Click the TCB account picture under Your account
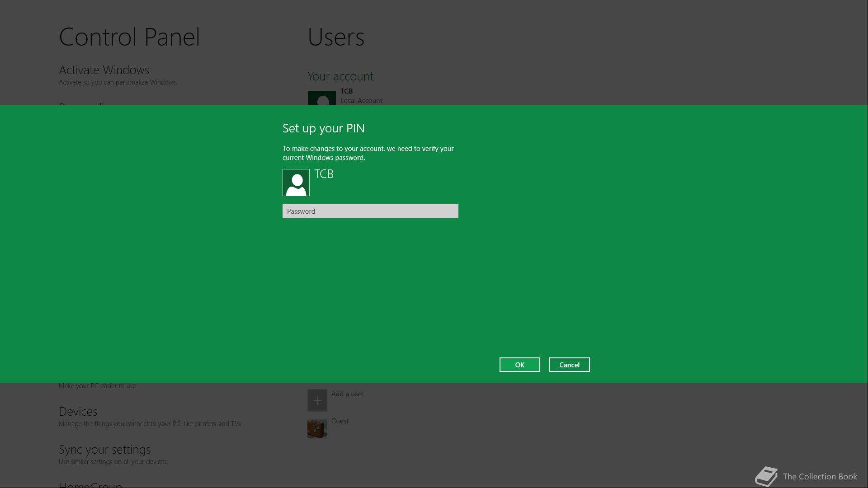 [x=321, y=98]
